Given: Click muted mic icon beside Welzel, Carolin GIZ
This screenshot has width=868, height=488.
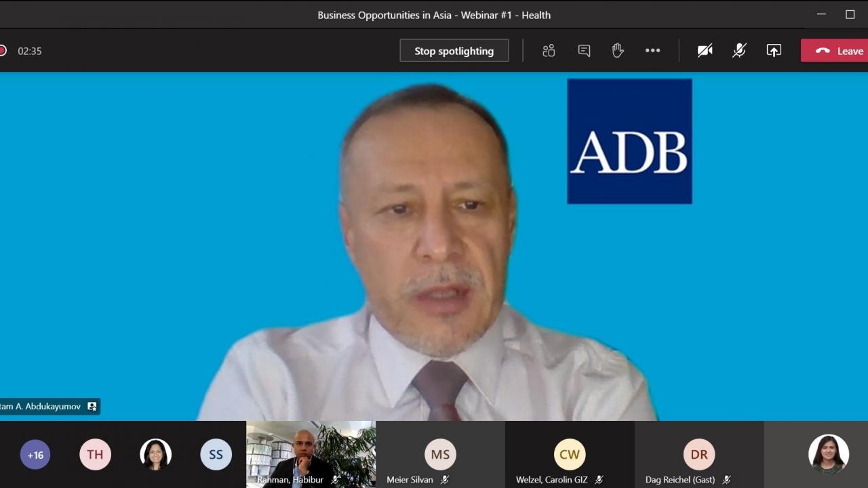Looking at the screenshot, I should pyautogui.click(x=599, y=480).
